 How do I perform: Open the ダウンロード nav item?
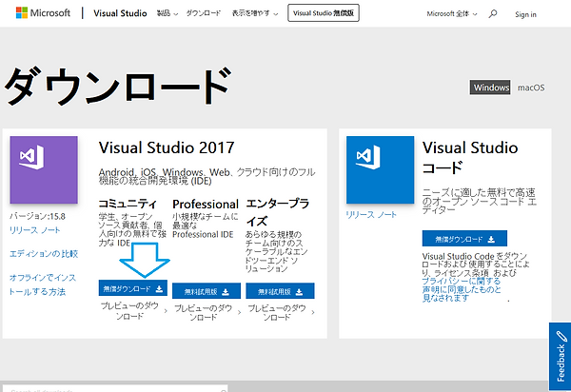click(x=204, y=13)
